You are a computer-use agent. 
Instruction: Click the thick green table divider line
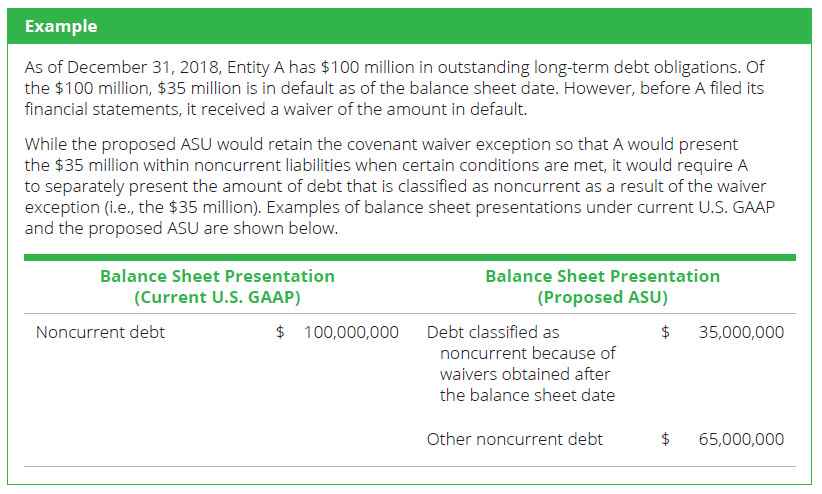point(410,257)
